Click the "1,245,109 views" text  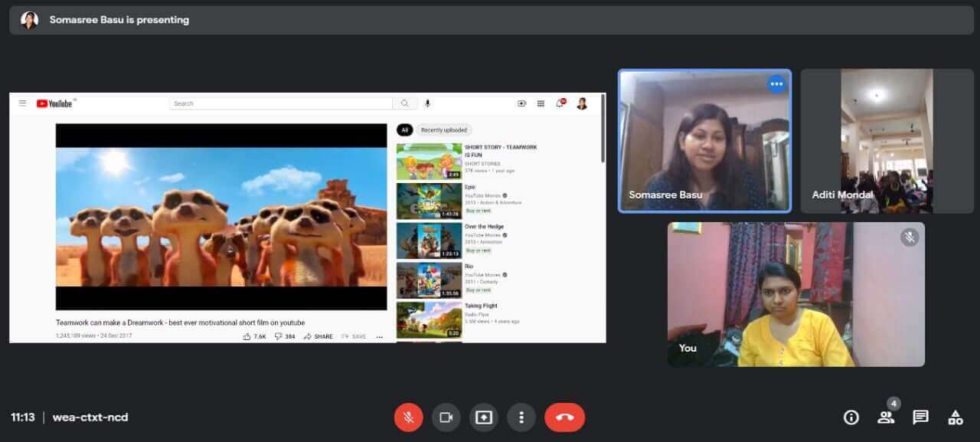click(77, 336)
